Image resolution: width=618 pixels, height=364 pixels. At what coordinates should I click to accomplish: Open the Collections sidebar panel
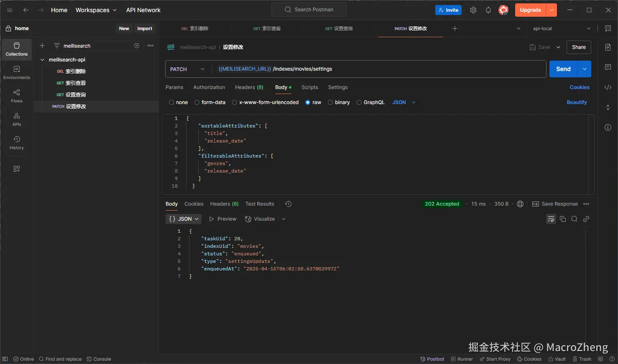17,49
